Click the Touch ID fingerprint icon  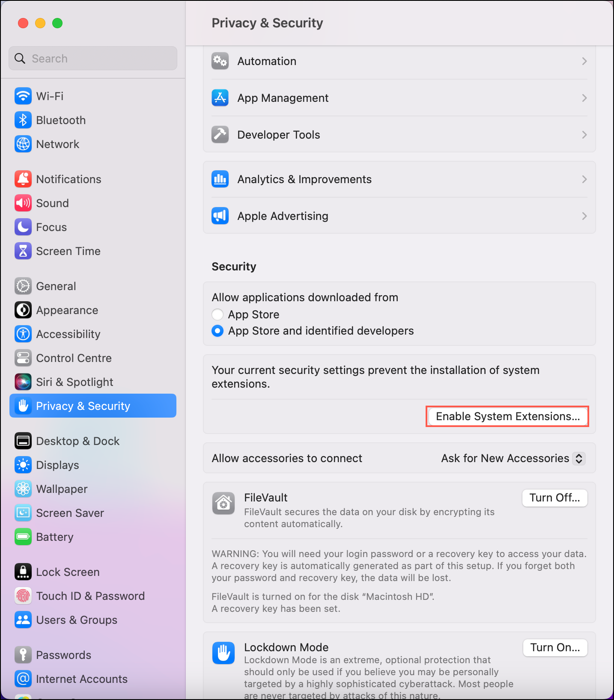tap(23, 596)
